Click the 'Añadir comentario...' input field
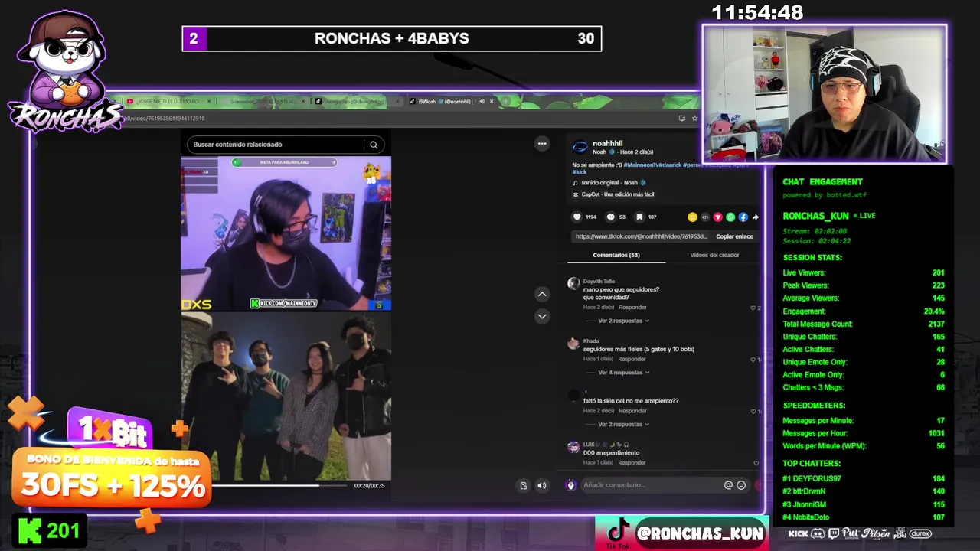The height and width of the screenshot is (551, 980). (x=652, y=485)
